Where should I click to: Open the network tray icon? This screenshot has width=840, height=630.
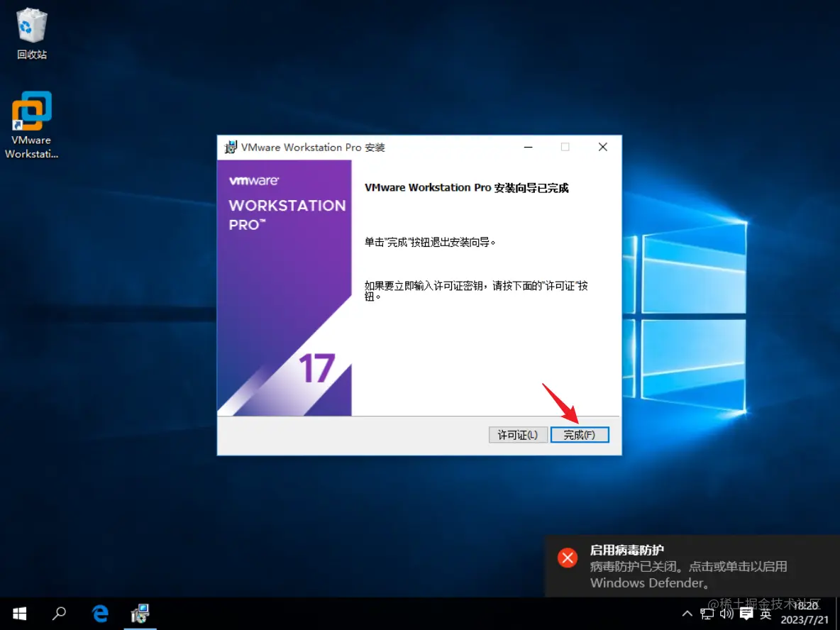[707, 614]
